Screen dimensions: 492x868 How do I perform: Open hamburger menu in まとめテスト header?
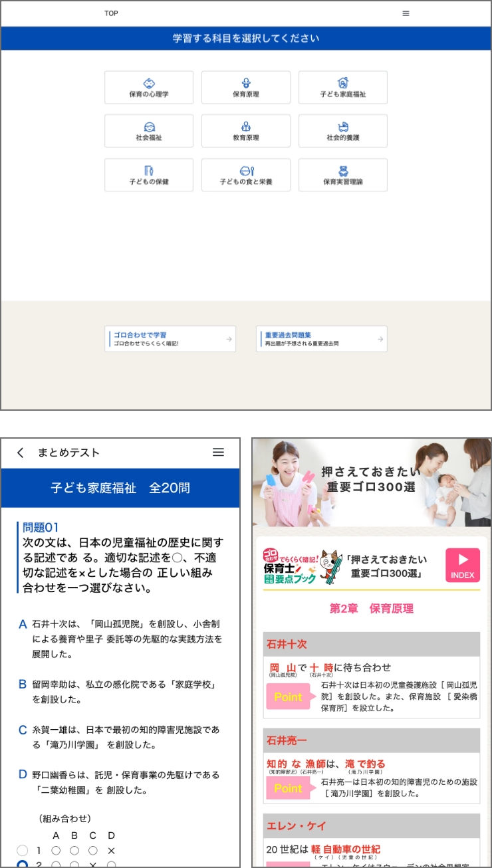tap(218, 452)
